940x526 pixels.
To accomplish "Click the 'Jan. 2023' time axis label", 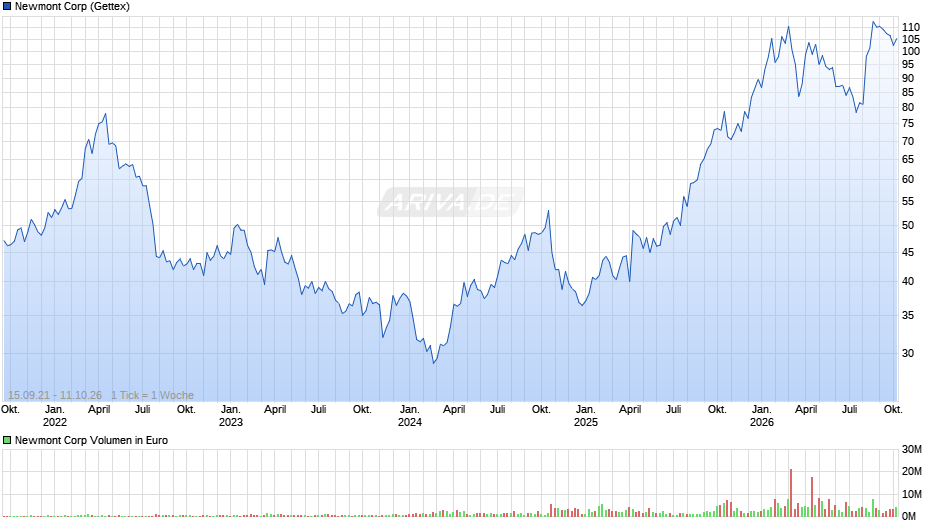I will tap(230, 416).
